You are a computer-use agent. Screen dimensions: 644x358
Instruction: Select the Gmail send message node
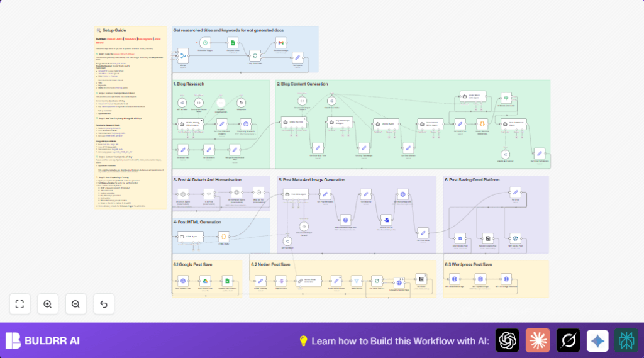tap(280, 43)
